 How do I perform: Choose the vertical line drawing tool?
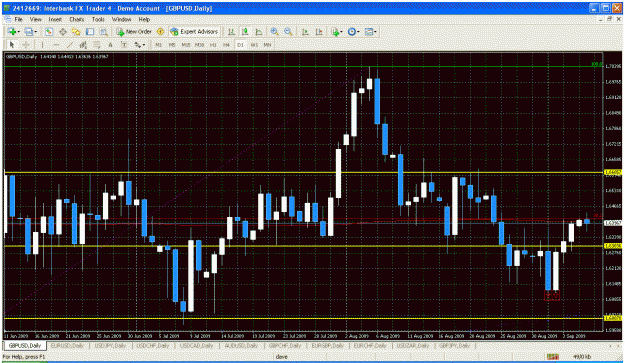(42, 45)
